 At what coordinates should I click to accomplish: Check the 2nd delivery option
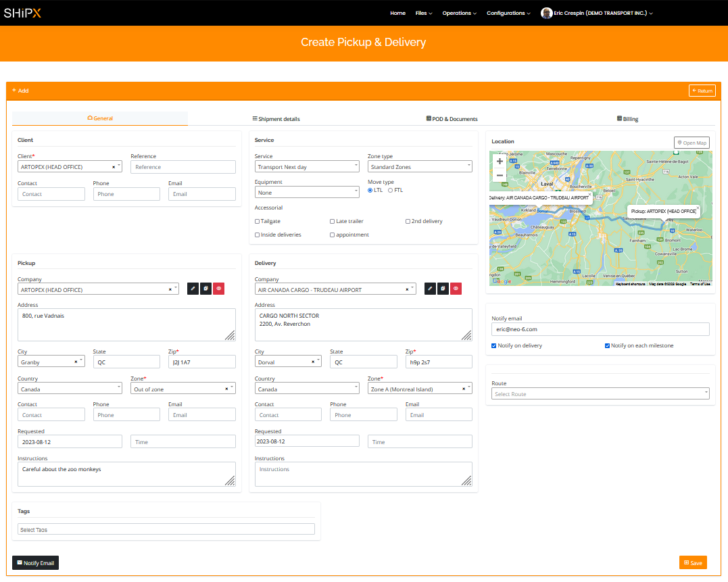coord(408,222)
